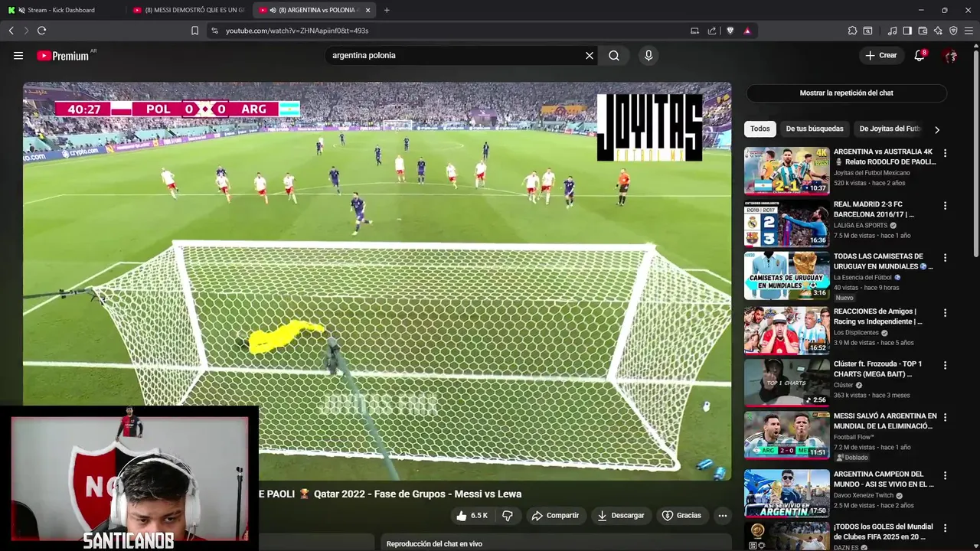Open options menu for Clúster ft. Frozouda
Viewport: 980px width, 551px height.
(945, 365)
